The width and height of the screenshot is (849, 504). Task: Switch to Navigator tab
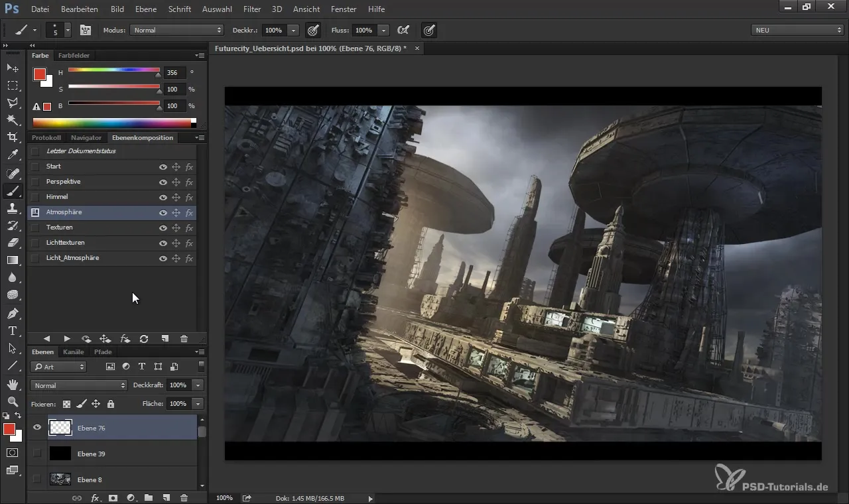click(86, 137)
